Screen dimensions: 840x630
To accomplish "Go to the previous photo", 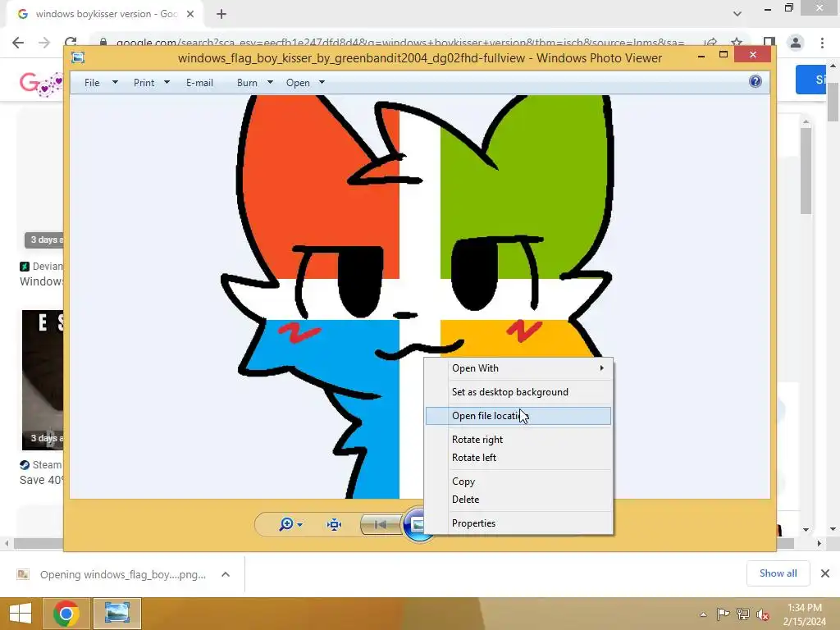I will click(381, 524).
